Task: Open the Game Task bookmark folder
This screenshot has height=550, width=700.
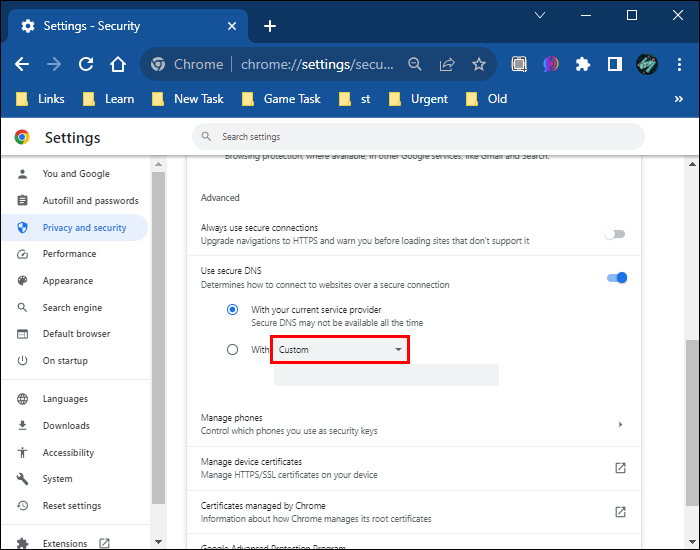Action: coord(282,99)
